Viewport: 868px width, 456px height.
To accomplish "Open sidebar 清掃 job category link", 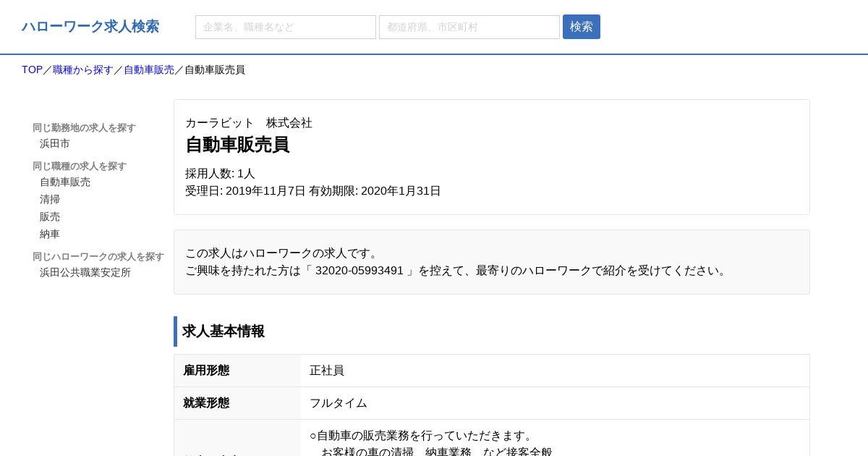I will 50,199.
